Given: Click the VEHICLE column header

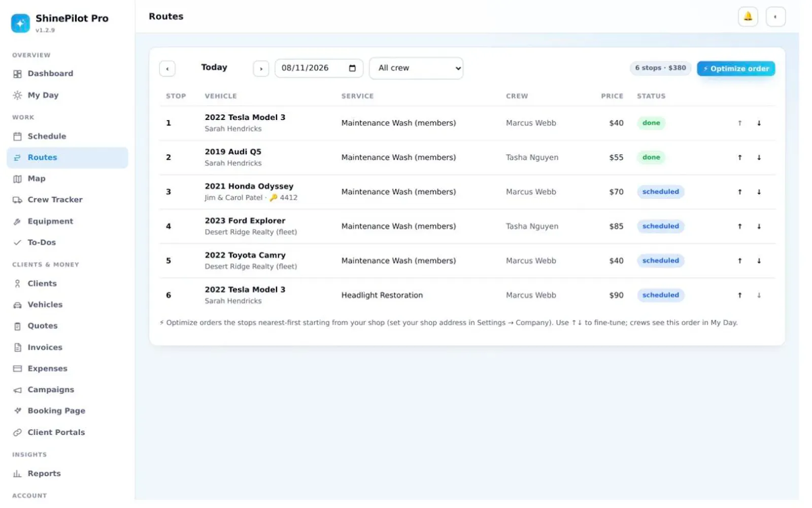Looking at the screenshot, I should (x=221, y=96).
